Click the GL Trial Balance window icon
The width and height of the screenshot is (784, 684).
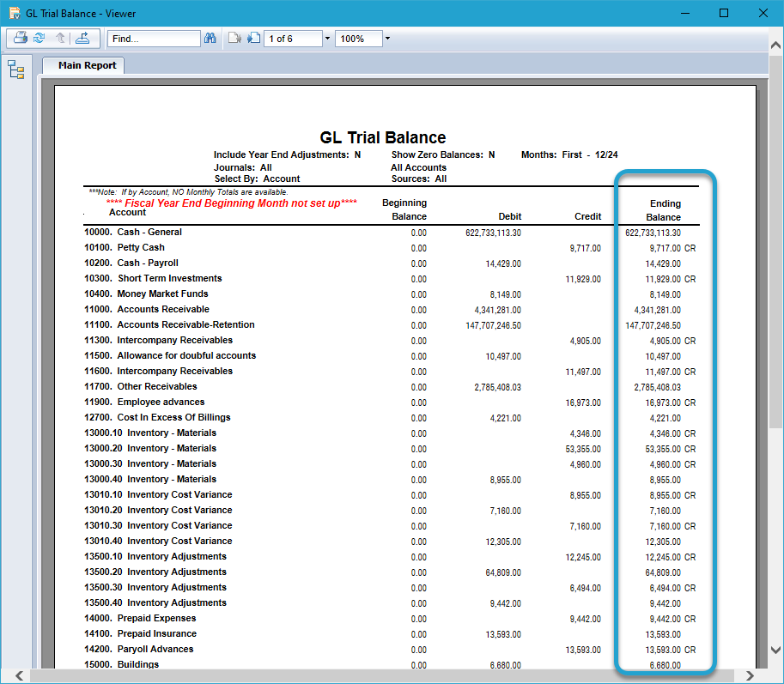point(15,13)
